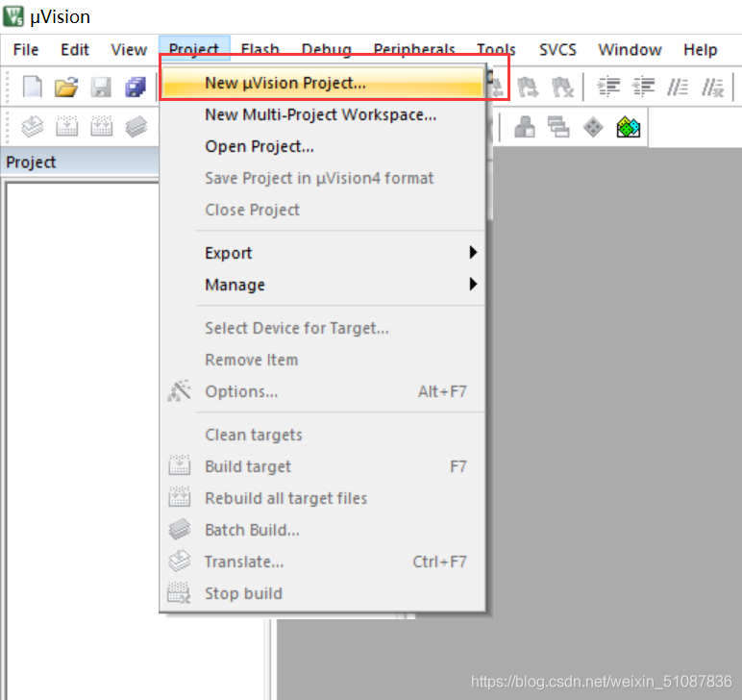Open the Window menu

point(630,50)
